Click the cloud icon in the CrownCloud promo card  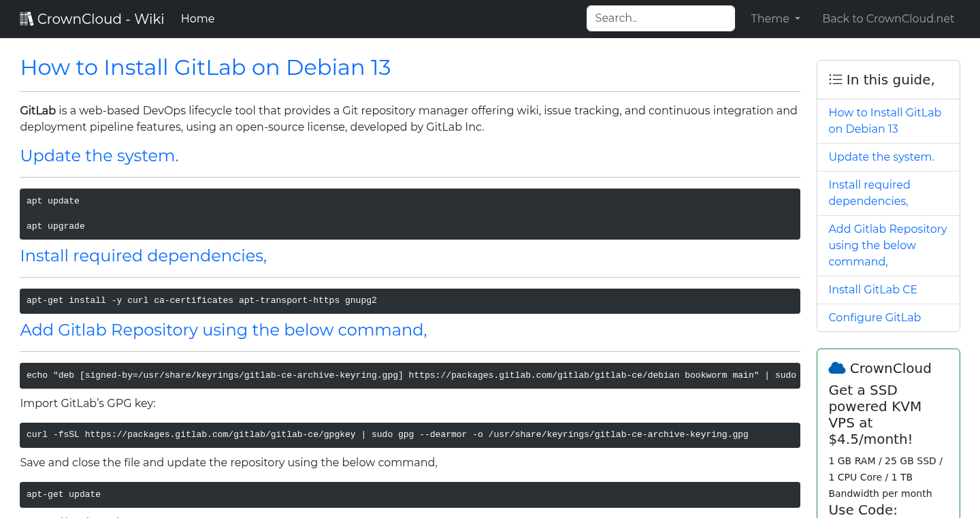pos(836,368)
